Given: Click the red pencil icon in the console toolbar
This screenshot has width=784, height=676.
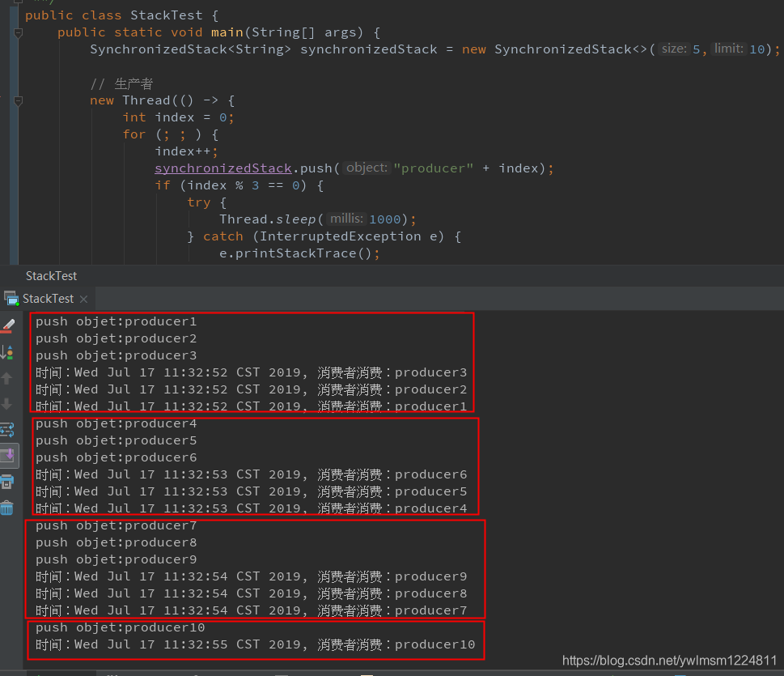Looking at the screenshot, I should [8, 326].
